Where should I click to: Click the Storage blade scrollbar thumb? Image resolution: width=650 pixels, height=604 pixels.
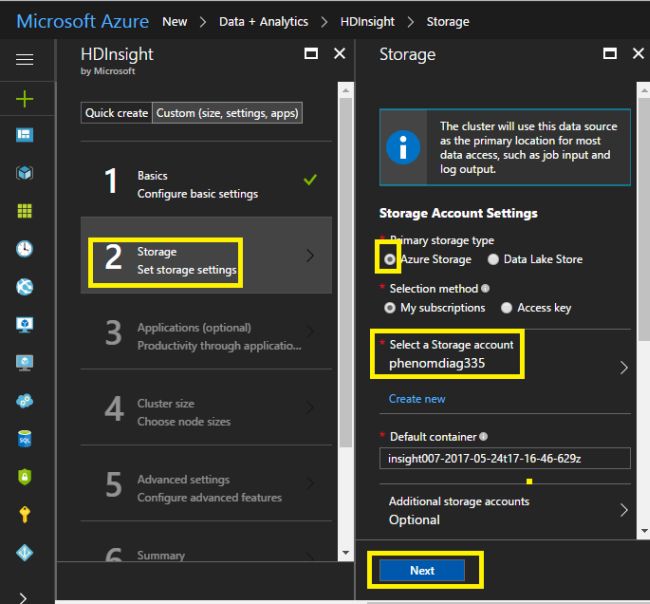pyautogui.click(x=644, y=220)
